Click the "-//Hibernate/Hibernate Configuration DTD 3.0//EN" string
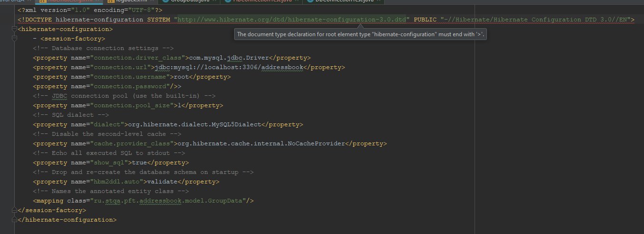The height and width of the screenshot is (234, 644). (x=535, y=20)
